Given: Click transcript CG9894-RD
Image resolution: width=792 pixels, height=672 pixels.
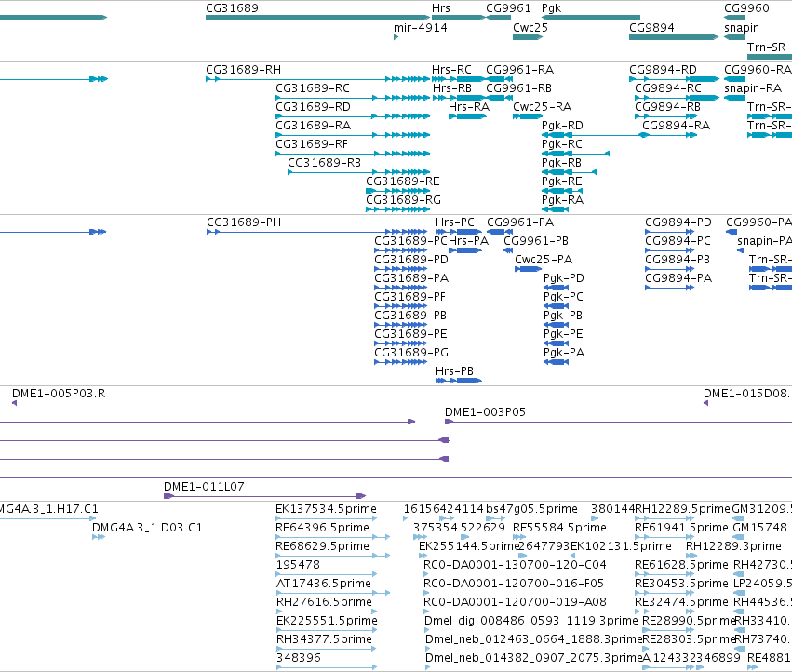Looking at the screenshot, I should point(674,79).
